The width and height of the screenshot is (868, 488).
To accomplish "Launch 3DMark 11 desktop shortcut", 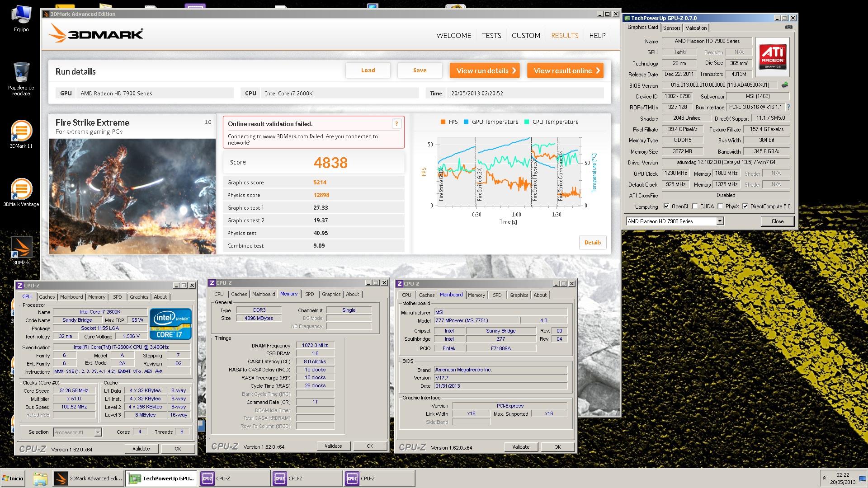I will click(x=21, y=134).
